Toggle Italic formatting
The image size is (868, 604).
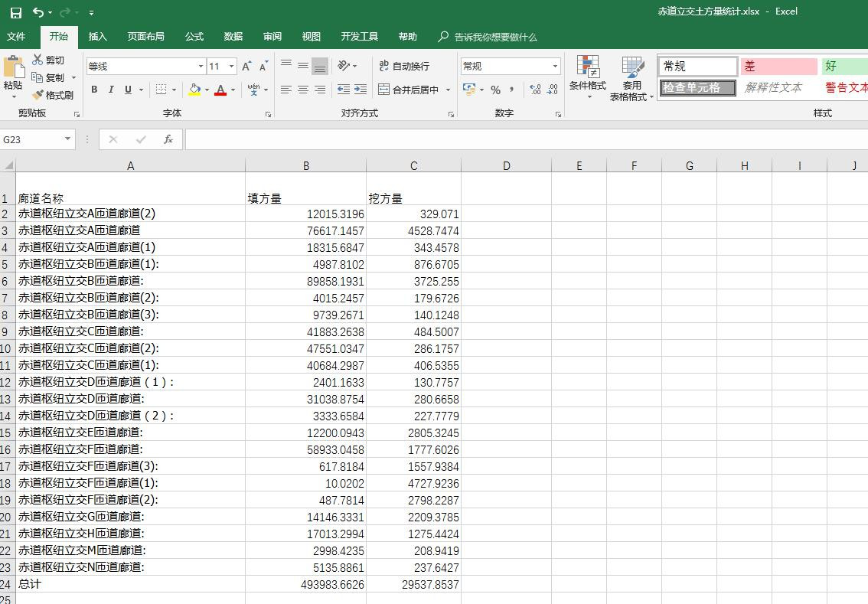(x=111, y=90)
